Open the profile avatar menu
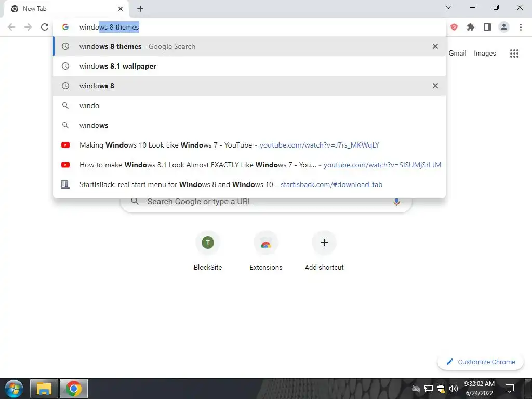The height and width of the screenshot is (399, 532). pos(504,27)
